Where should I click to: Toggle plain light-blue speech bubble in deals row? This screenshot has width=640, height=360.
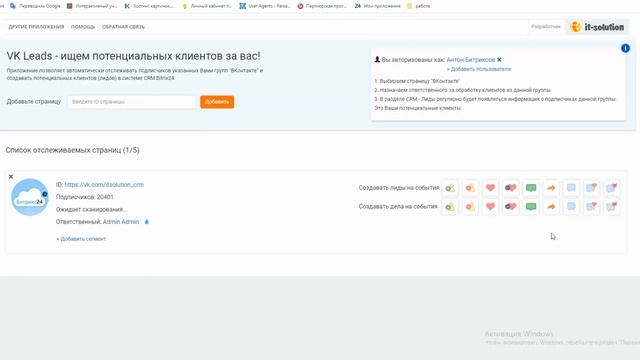571,207
